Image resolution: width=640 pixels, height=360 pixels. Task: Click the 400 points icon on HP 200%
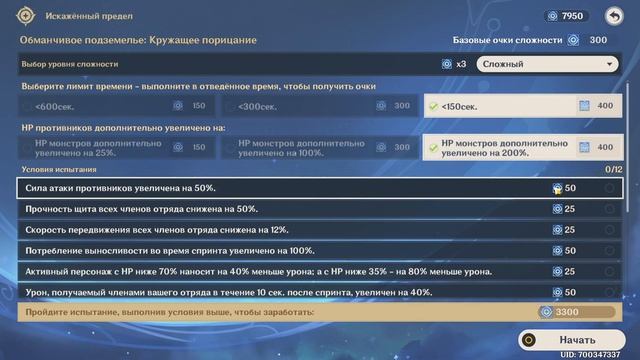point(584,147)
